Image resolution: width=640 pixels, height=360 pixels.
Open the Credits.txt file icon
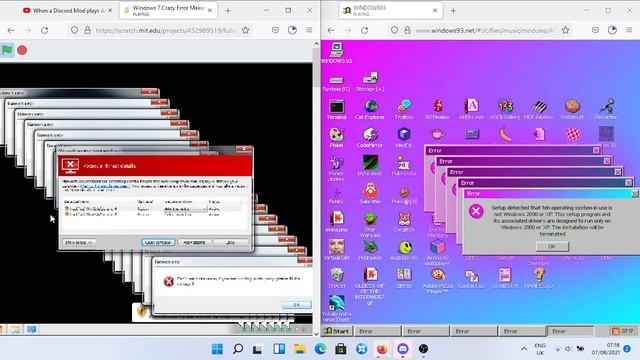[x=505, y=278]
